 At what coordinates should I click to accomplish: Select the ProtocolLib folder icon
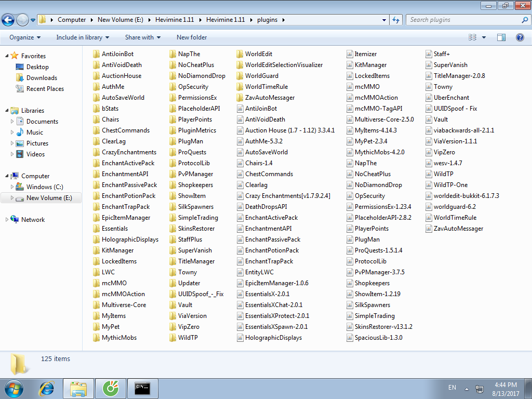[x=172, y=163]
